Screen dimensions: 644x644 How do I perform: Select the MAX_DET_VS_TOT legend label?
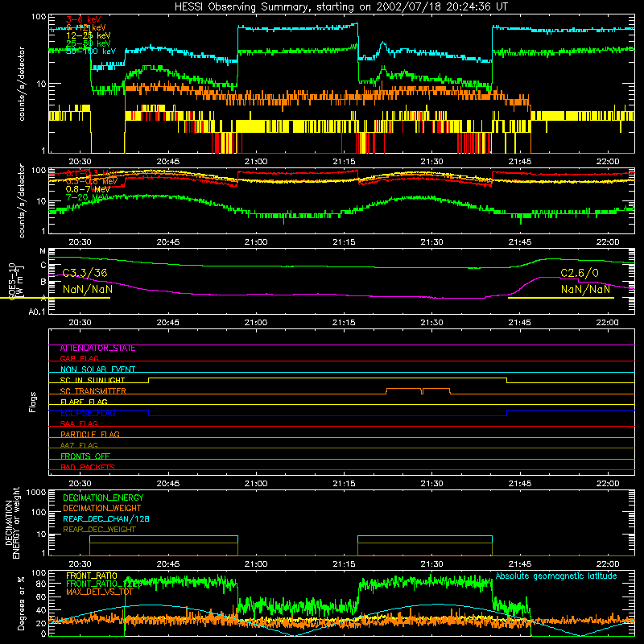tap(99, 592)
